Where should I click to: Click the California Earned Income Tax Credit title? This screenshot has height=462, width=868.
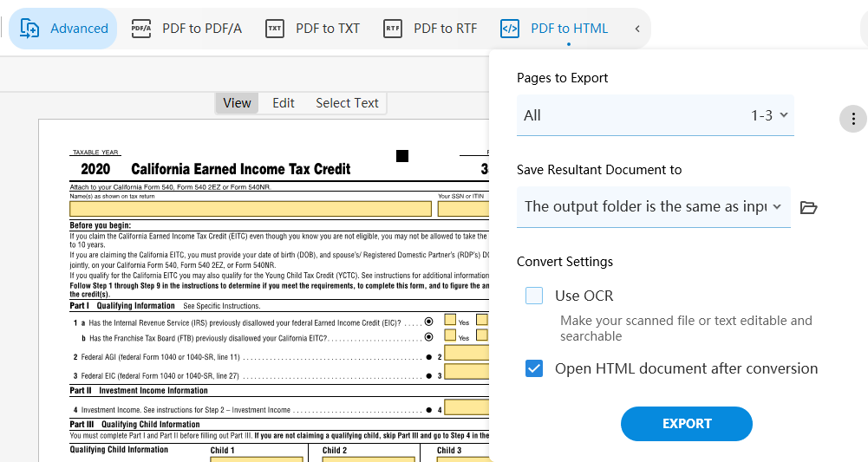coord(241,169)
